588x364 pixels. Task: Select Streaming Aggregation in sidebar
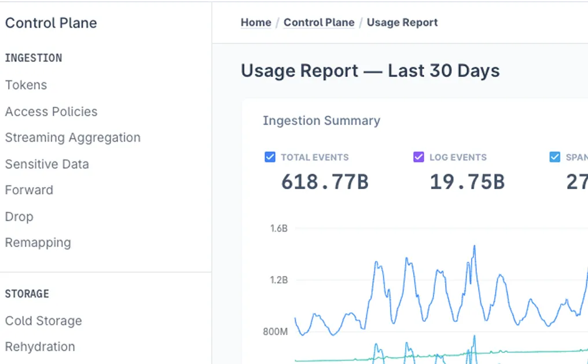pyautogui.click(x=72, y=138)
